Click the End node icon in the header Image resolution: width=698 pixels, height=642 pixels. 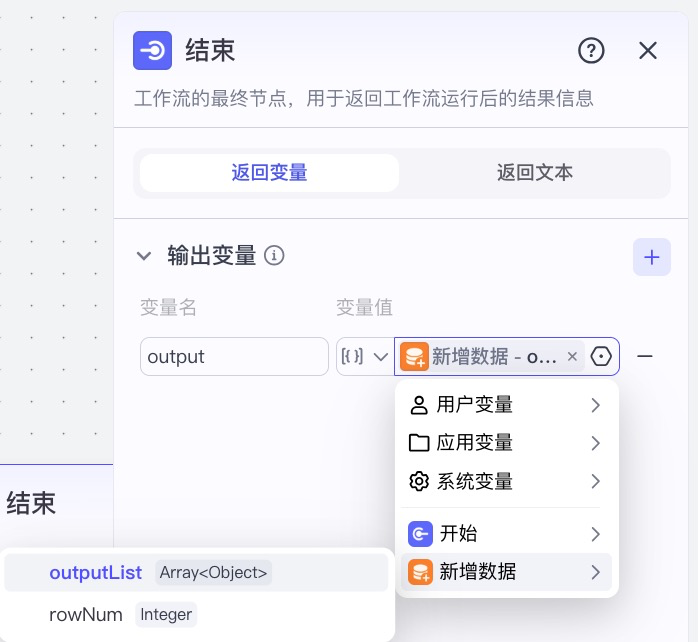[x=152, y=50]
